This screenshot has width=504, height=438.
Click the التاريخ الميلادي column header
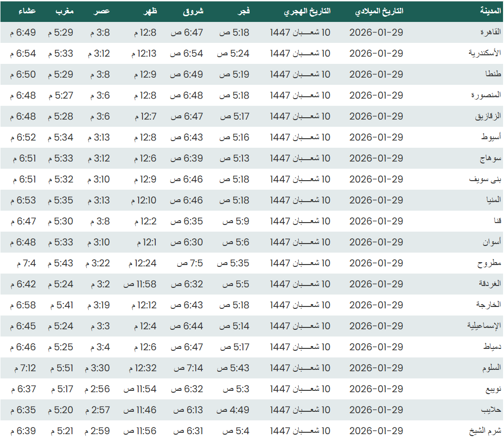coord(379,11)
